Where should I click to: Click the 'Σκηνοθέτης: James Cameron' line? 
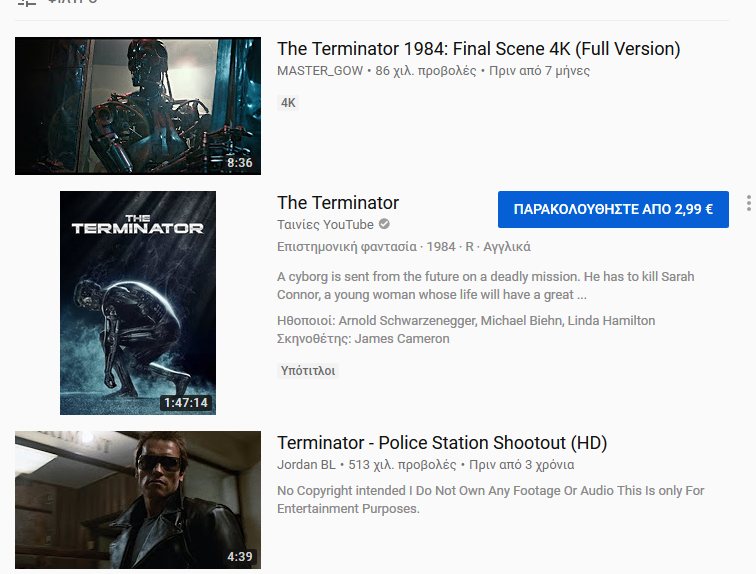click(363, 339)
